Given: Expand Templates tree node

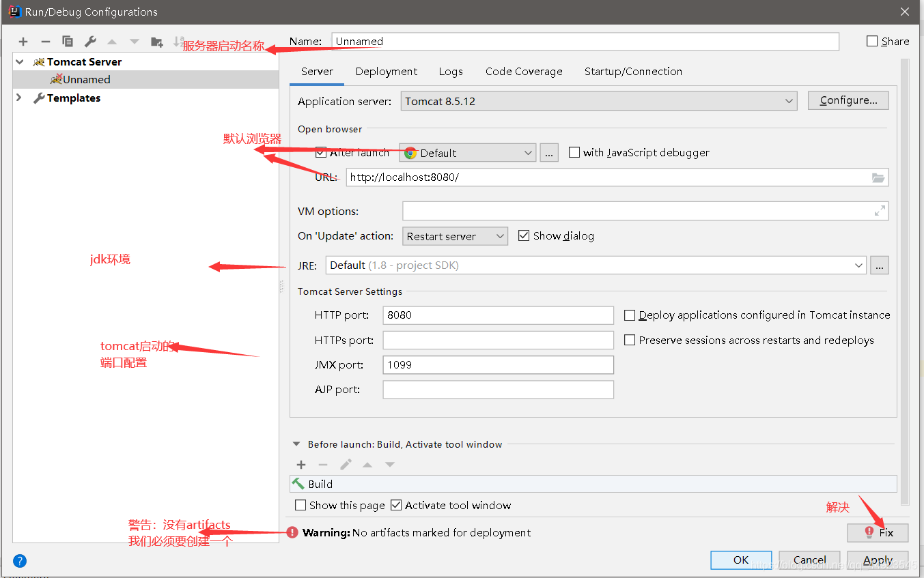Looking at the screenshot, I should 19,98.
